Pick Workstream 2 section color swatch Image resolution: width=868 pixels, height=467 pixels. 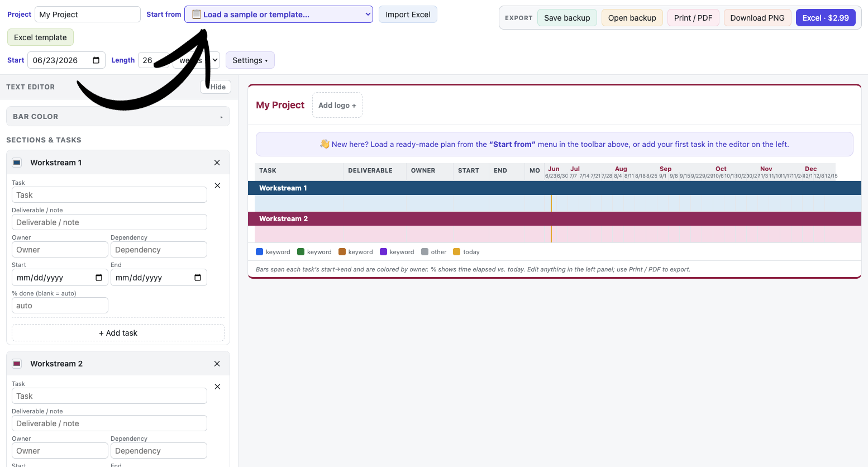pyautogui.click(x=17, y=364)
